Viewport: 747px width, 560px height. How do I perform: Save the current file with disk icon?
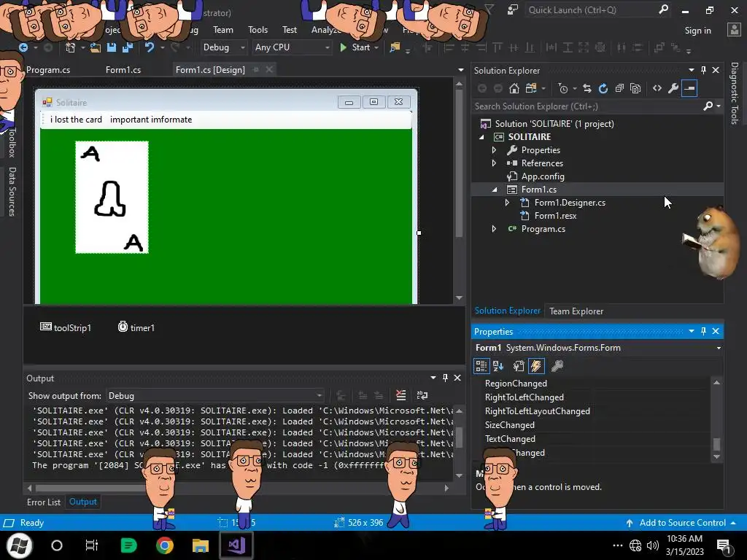[x=112, y=47]
